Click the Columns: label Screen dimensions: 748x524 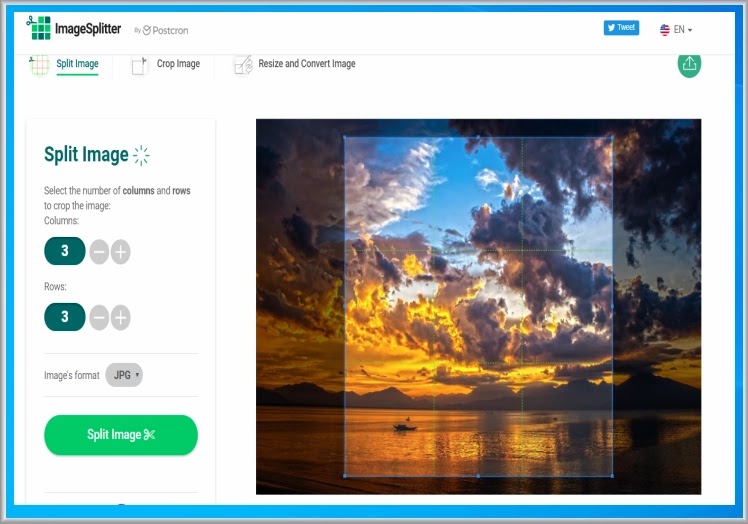(62, 221)
